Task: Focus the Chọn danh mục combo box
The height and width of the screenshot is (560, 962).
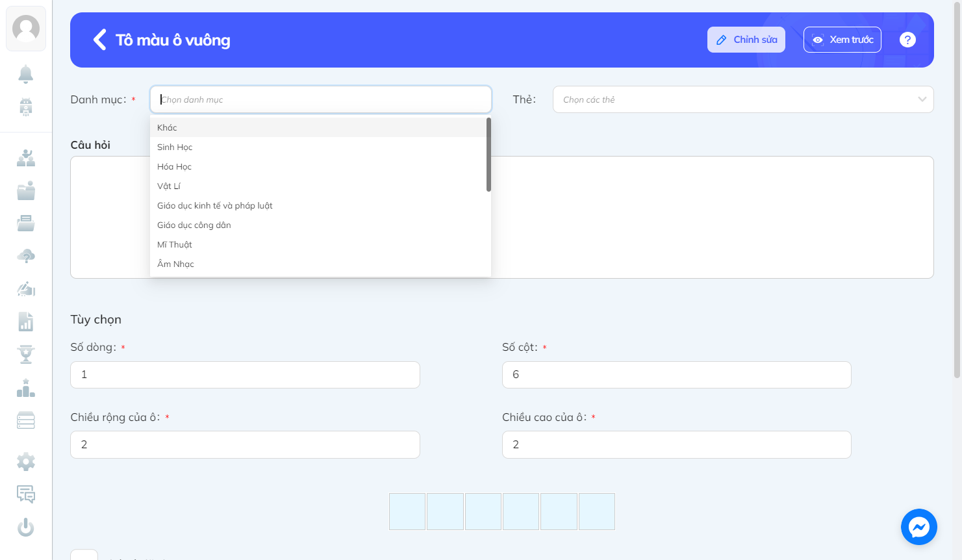Action: tap(321, 99)
